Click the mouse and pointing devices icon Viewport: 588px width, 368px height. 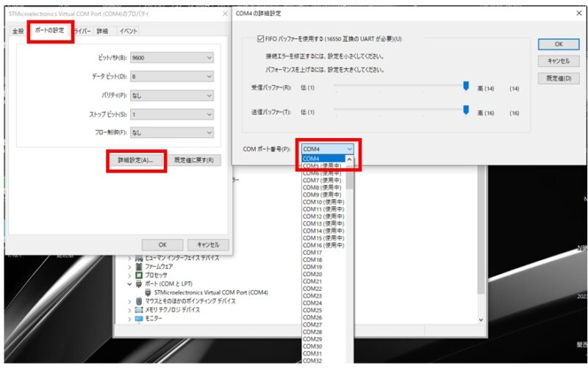[x=139, y=301]
